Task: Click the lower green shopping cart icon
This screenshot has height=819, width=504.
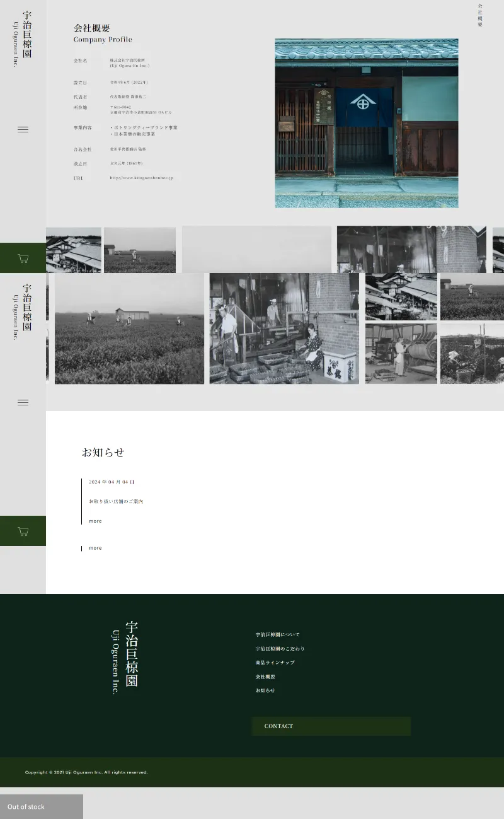Action: [x=23, y=531]
